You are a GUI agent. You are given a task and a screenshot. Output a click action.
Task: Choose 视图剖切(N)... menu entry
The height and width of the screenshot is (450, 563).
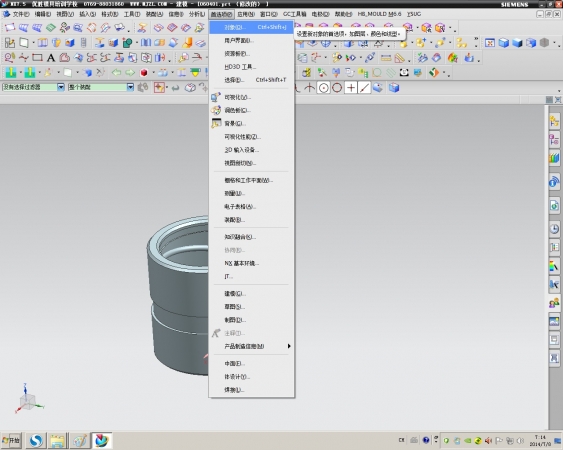point(251,163)
